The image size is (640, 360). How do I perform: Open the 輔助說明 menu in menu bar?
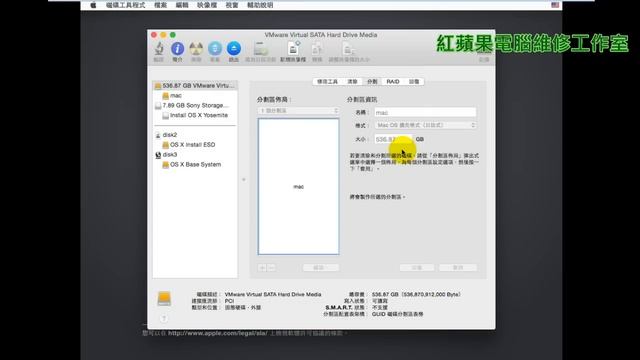point(260,5)
